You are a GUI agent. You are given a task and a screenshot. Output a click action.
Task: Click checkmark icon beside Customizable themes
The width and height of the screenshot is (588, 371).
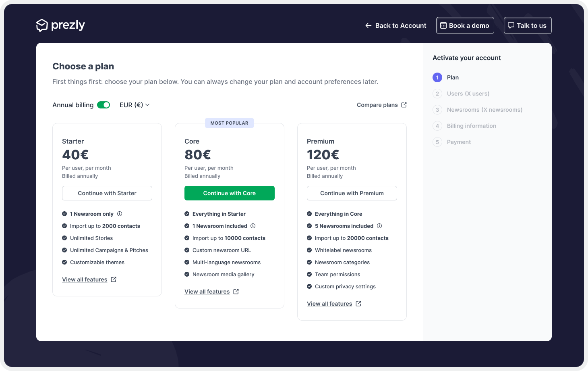point(64,262)
